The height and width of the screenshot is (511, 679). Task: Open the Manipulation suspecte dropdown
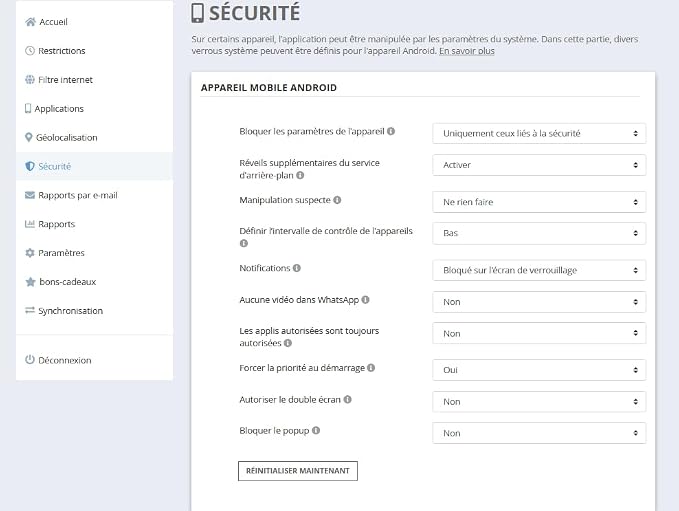click(x=539, y=202)
